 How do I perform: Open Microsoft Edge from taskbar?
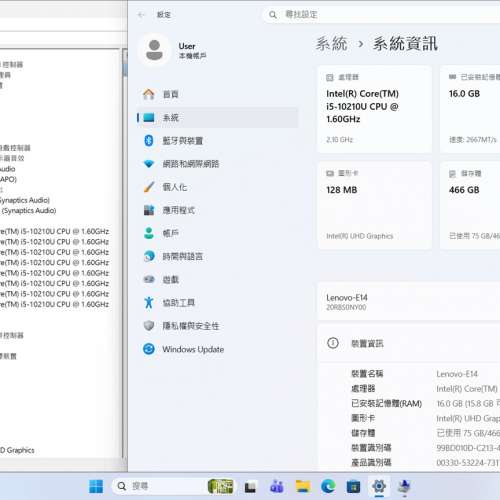[x=328, y=487]
